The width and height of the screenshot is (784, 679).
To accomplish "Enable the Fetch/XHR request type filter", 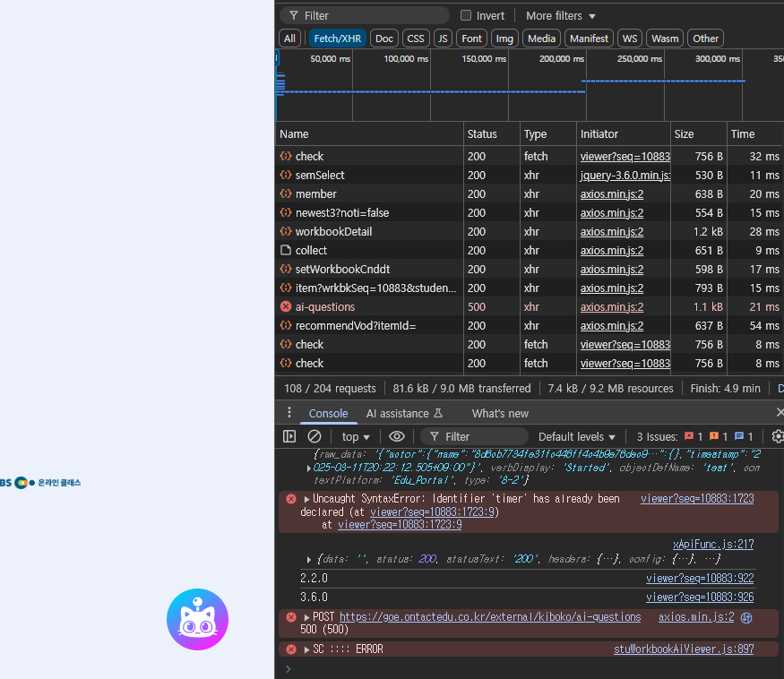I will 338,39.
